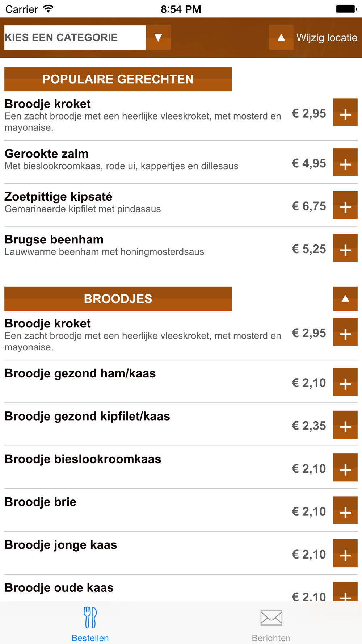Screen dimensions: 362x644
Task: Add Broodje brie to order
Action: click(x=345, y=510)
